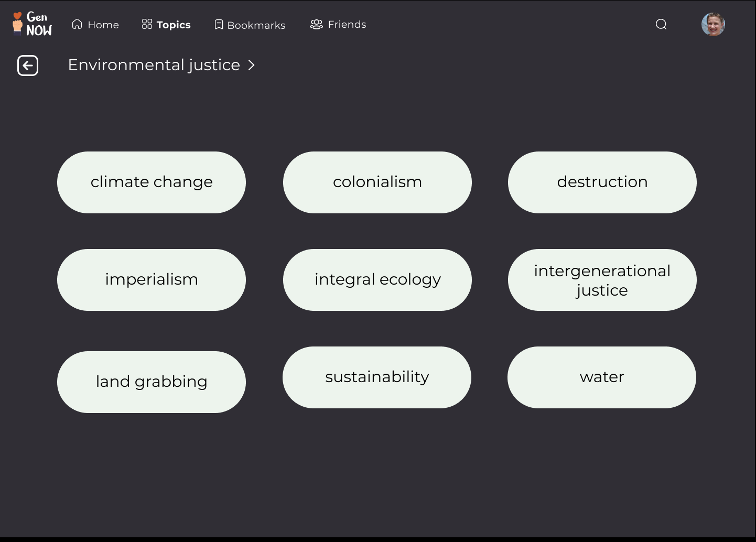
Task: Open the destruction topic
Action: tap(602, 182)
